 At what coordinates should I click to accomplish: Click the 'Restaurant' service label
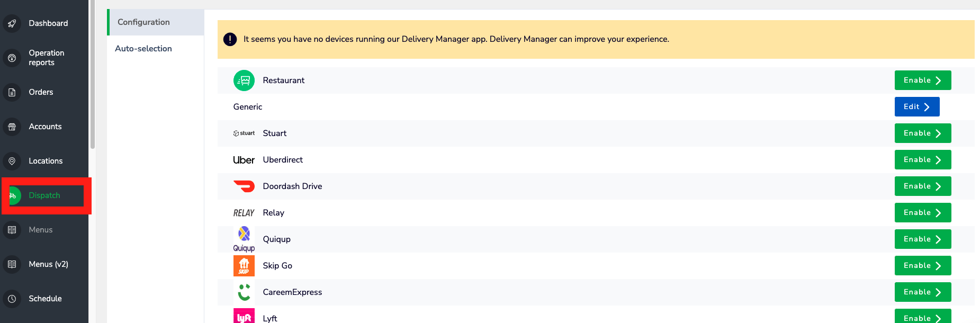[x=284, y=80]
